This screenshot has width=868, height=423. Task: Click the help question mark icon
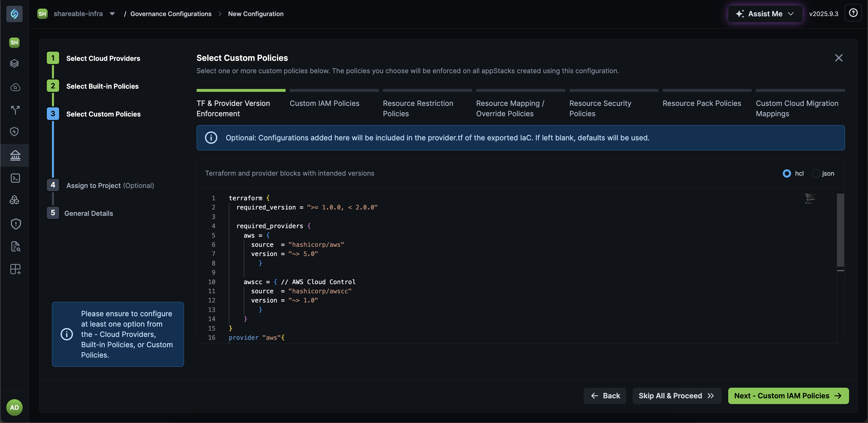coord(853,13)
